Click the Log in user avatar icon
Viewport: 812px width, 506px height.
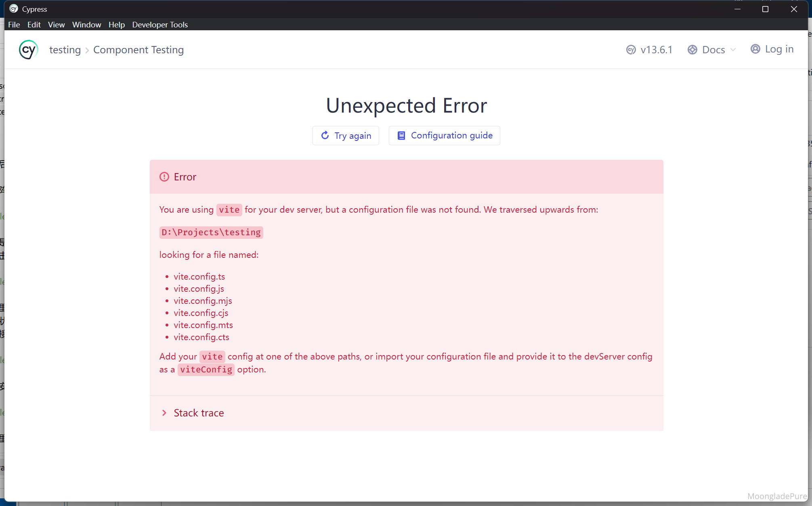pyautogui.click(x=755, y=49)
